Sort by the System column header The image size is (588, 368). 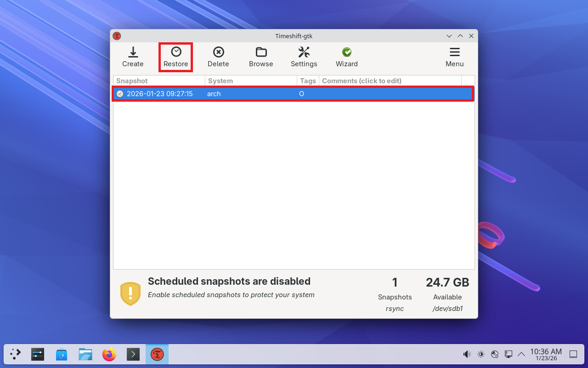pyautogui.click(x=251, y=81)
